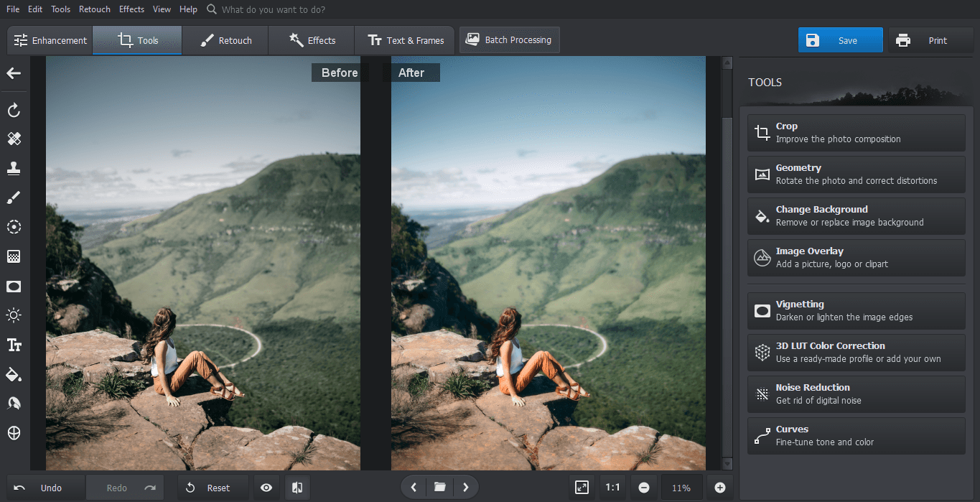Open the folder browse icon

[439, 488]
